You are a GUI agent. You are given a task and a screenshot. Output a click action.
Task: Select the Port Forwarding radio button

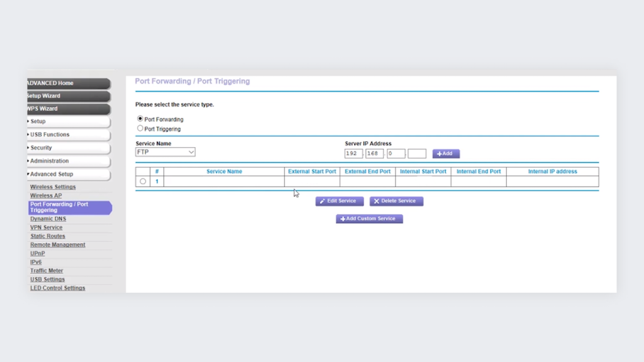[140, 119]
